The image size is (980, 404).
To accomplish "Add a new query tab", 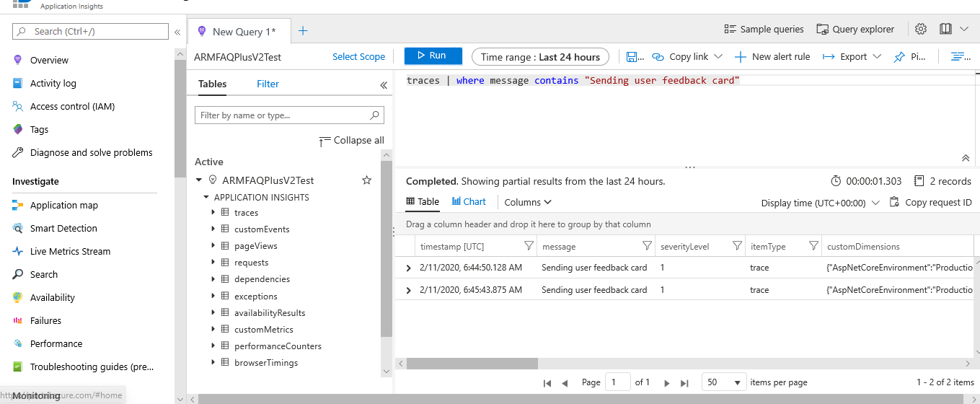I will [x=303, y=30].
